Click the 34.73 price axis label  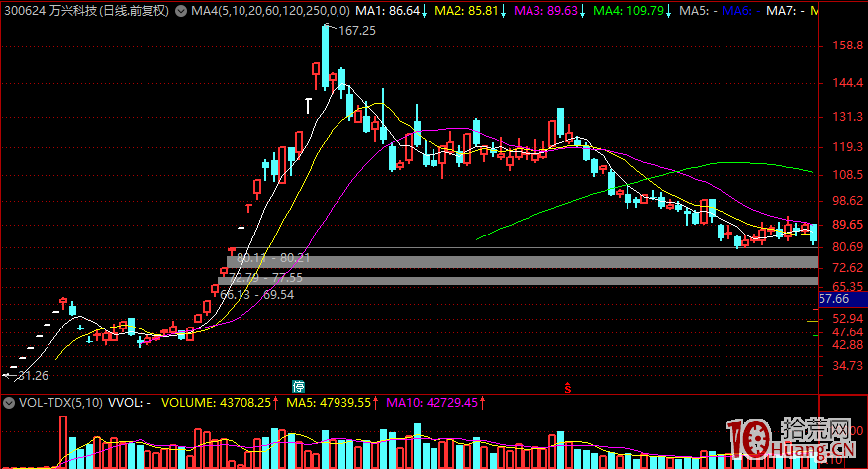pyautogui.click(x=847, y=366)
